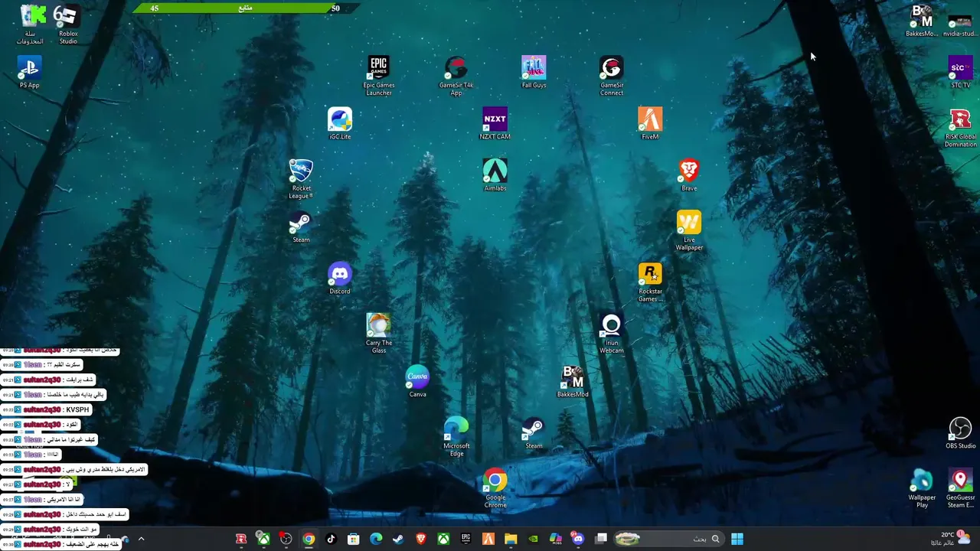Open the Roblox Studio desktop shortcut
This screenshot has width=980, height=551.
pos(67,24)
